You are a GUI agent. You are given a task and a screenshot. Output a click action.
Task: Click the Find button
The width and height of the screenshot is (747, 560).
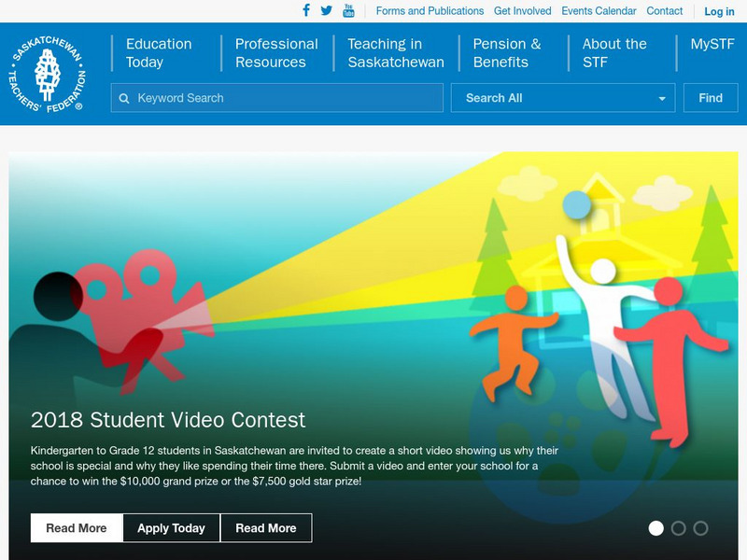tap(711, 98)
